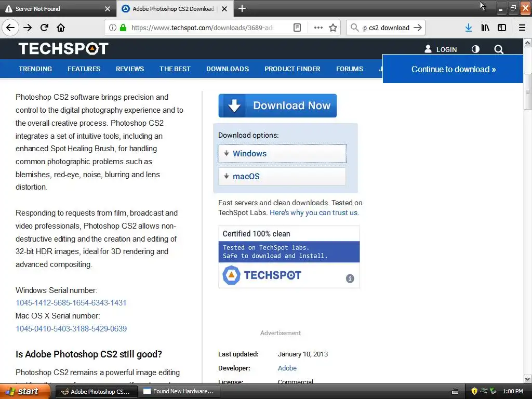Click the page scrollbar down arrow

pos(528,379)
